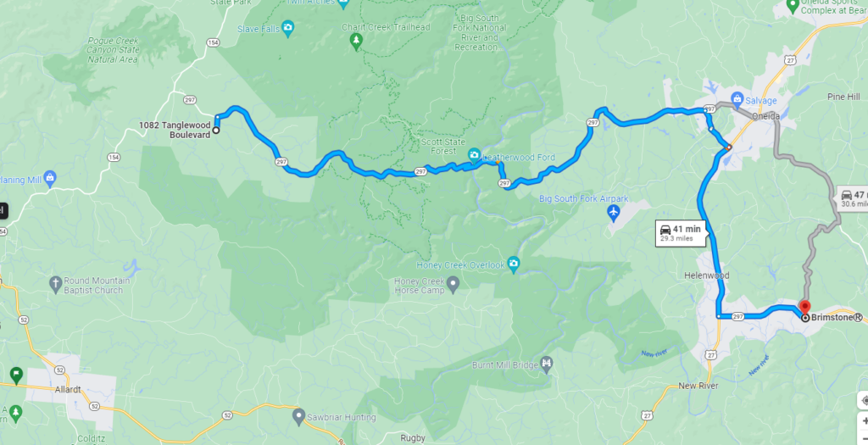Click the Planing Mill shopping icon
868x445 pixels.
[x=50, y=178]
